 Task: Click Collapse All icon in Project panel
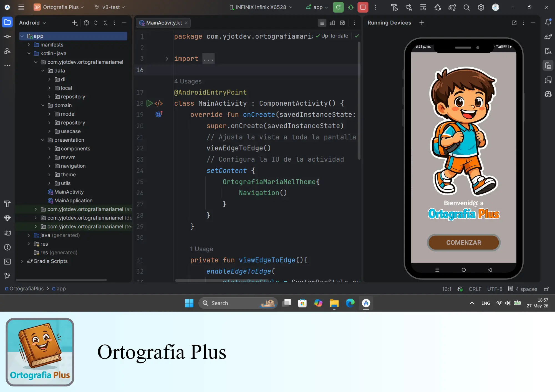(105, 23)
